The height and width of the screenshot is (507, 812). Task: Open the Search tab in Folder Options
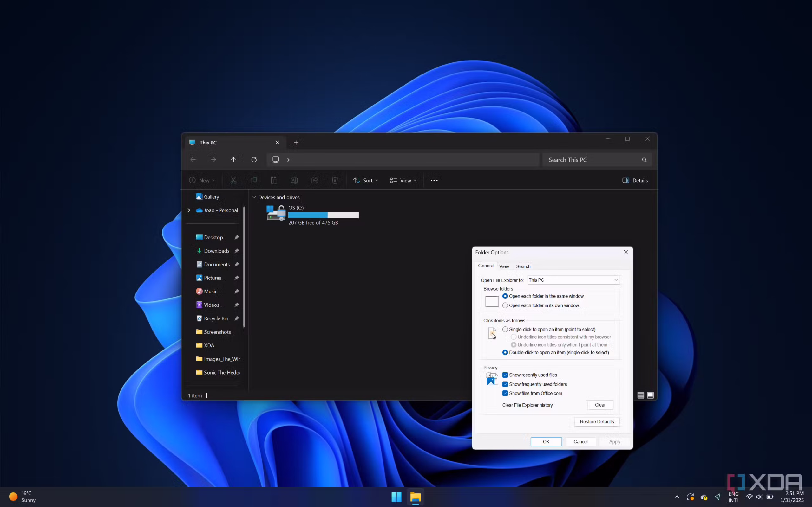click(523, 266)
